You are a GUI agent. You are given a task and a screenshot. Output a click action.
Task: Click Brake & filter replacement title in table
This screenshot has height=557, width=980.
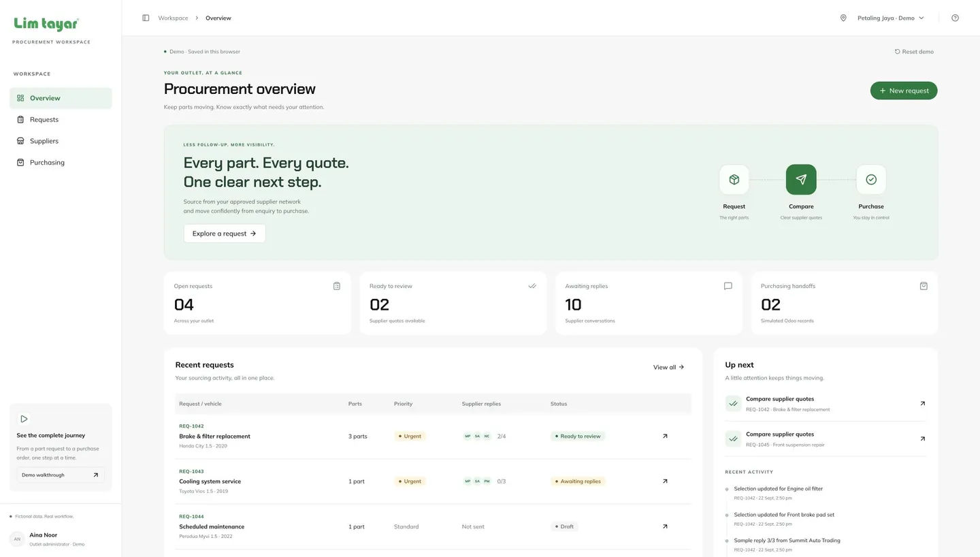click(x=214, y=436)
